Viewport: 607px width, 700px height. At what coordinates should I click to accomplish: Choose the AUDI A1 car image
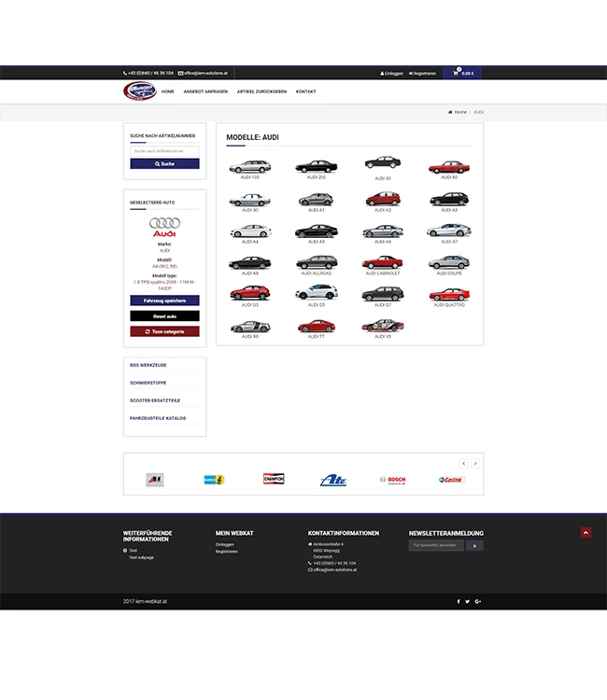tap(316, 199)
